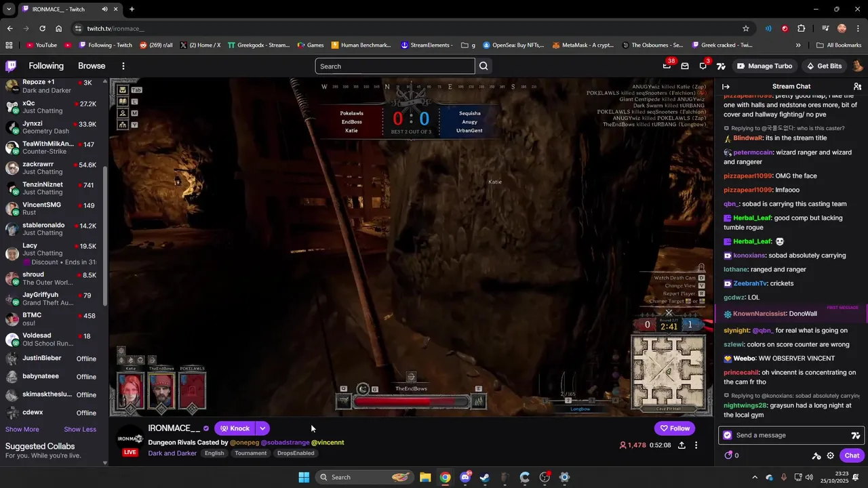Bookmark this page with the star icon

pos(746,28)
